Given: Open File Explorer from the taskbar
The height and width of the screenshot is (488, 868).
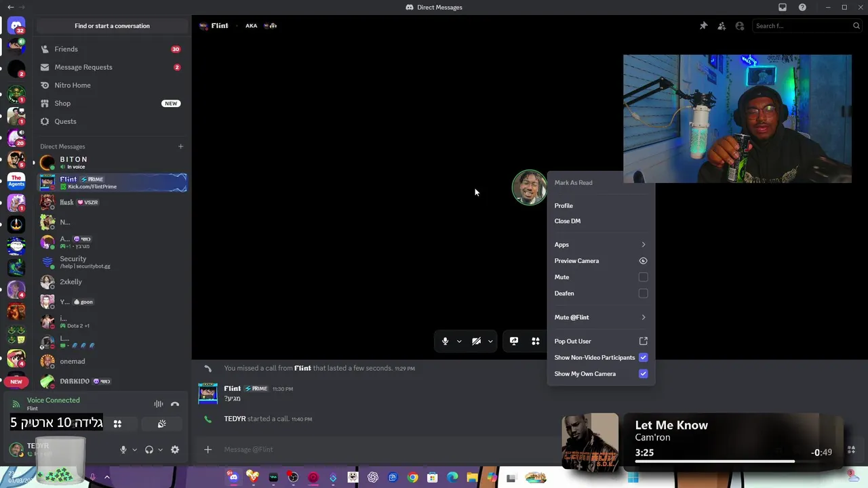Looking at the screenshot, I should 472,478.
